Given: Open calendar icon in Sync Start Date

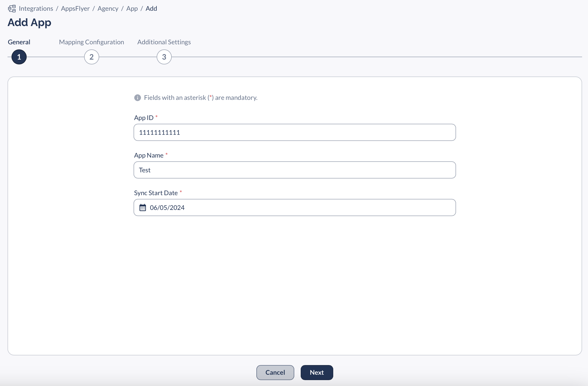Looking at the screenshot, I should click(143, 207).
